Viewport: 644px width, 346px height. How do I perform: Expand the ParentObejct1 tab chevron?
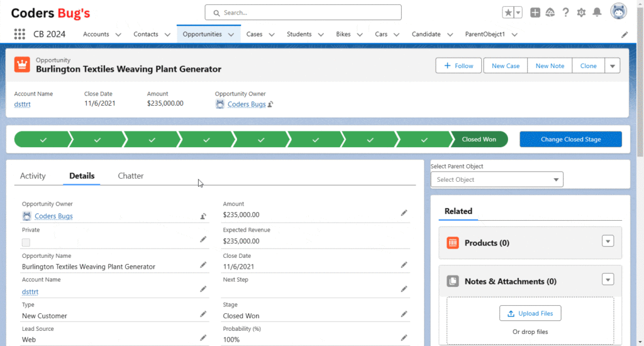coord(514,35)
